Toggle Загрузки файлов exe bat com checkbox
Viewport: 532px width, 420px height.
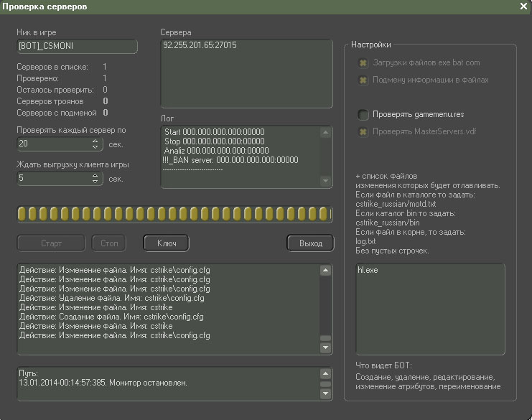pyautogui.click(x=363, y=62)
